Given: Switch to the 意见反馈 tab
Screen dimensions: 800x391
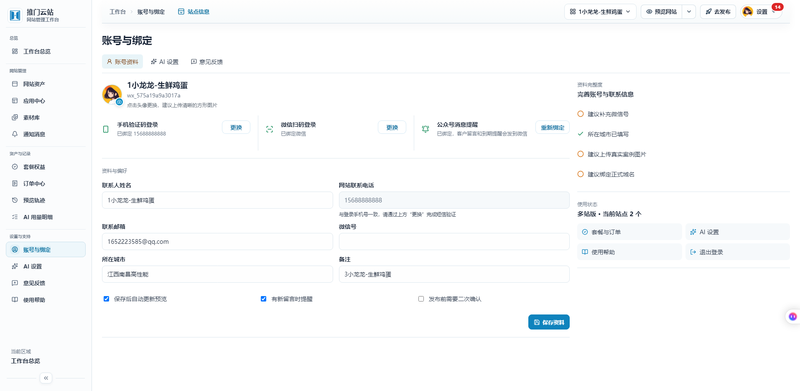Looking at the screenshot, I should click(207, 62).
